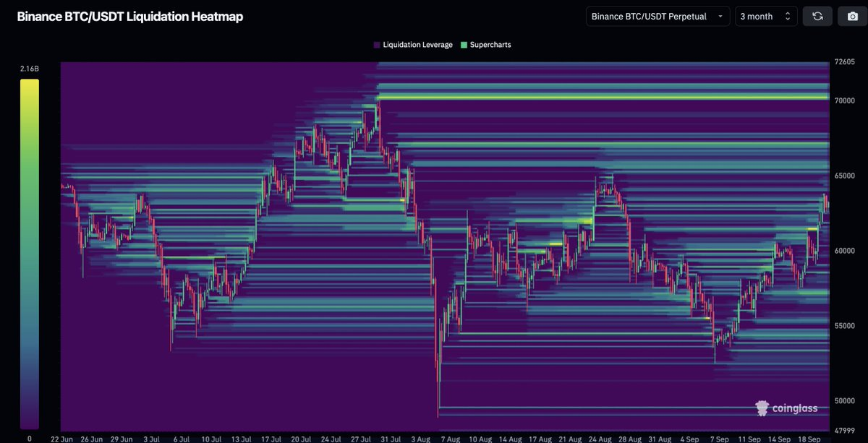
Task: Open the 3 month time range selector
Action: (x=766, y=16)
